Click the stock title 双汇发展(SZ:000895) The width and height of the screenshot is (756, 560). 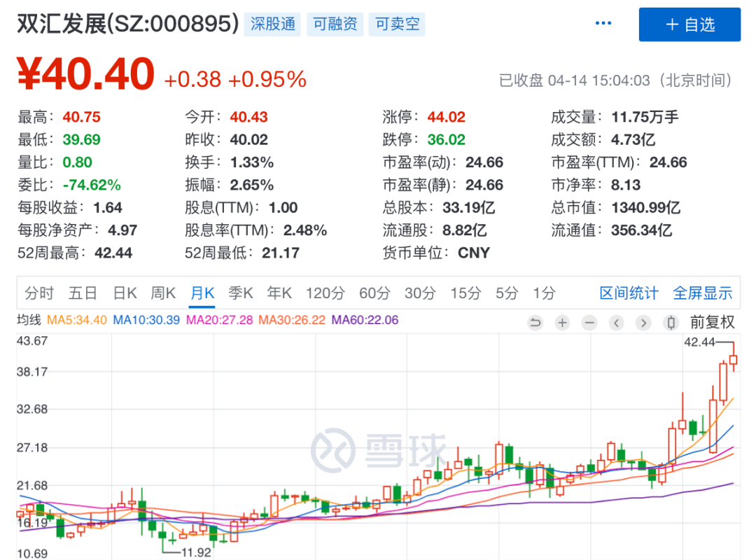128,24
